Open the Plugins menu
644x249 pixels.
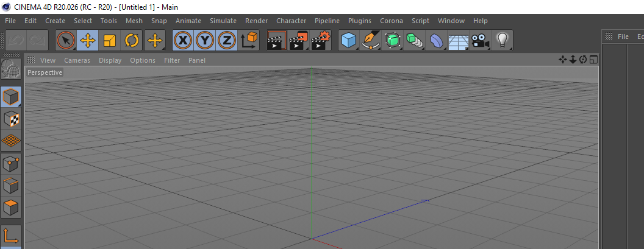point(359,21)
